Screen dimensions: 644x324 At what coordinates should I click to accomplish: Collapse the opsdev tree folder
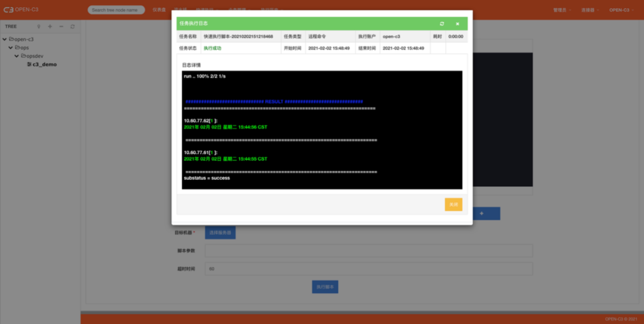(x=17, y=56)
